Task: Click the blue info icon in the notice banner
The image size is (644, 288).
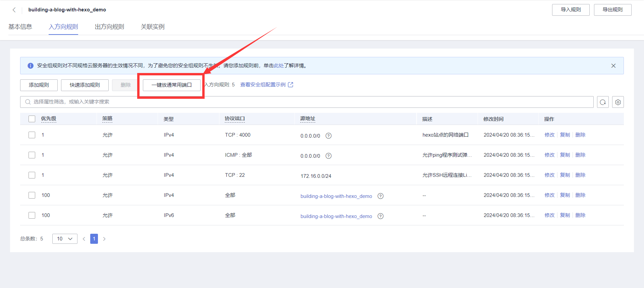Action: point(31,66)
